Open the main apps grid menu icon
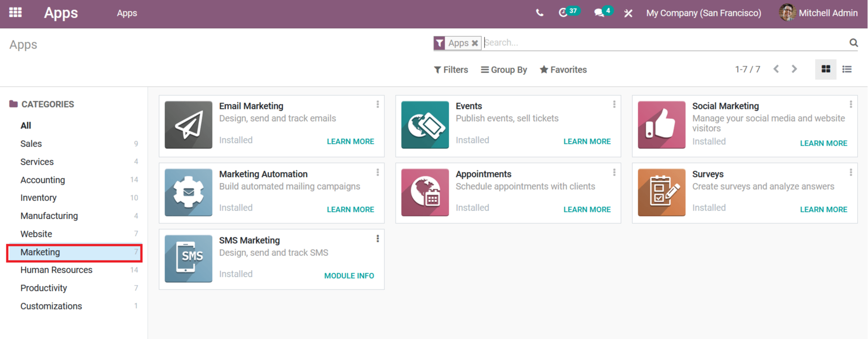 tap(15, 12)
